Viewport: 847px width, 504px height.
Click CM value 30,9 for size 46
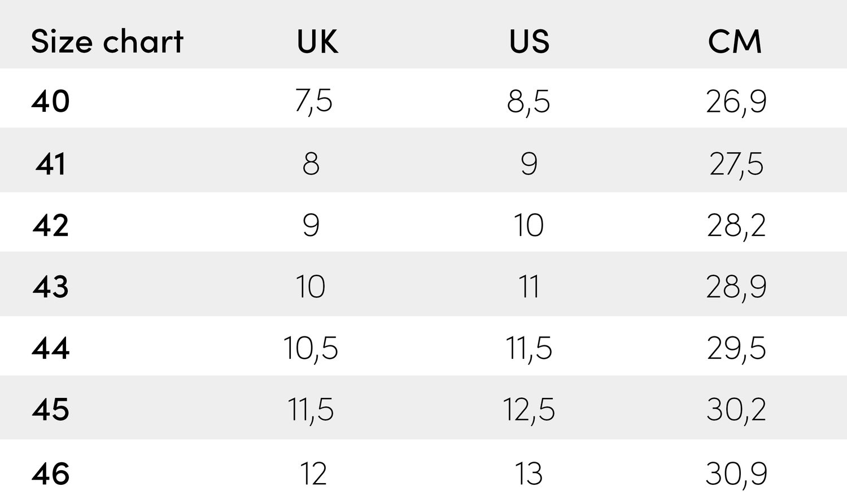click(736, 473)
